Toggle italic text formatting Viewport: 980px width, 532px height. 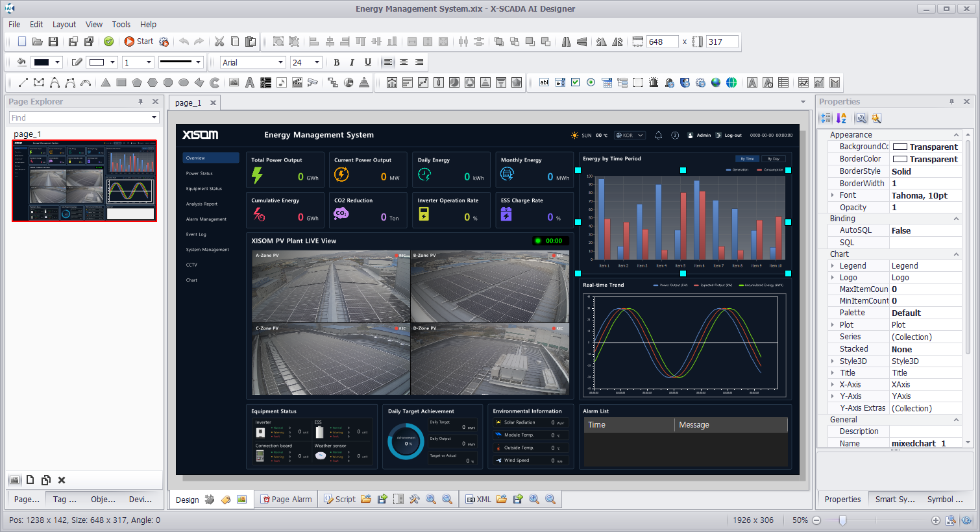coord(352,62)
